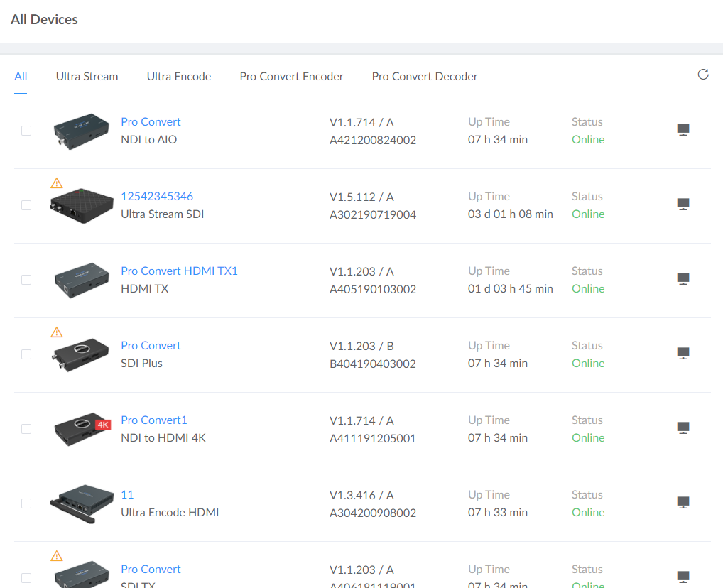Open monitor icon for NDI to HDMI 4K
723x588 pixels.
pos(683,428)
